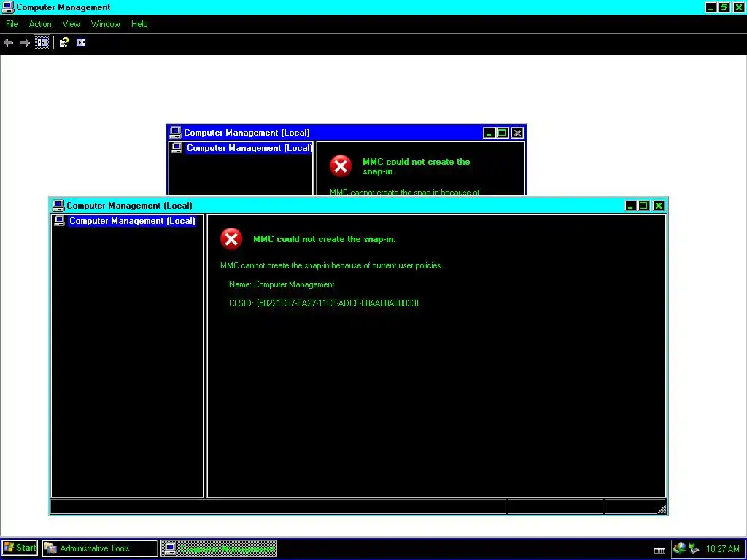Click the Computer Management taskbar button
747x560 pixels.
219,548
